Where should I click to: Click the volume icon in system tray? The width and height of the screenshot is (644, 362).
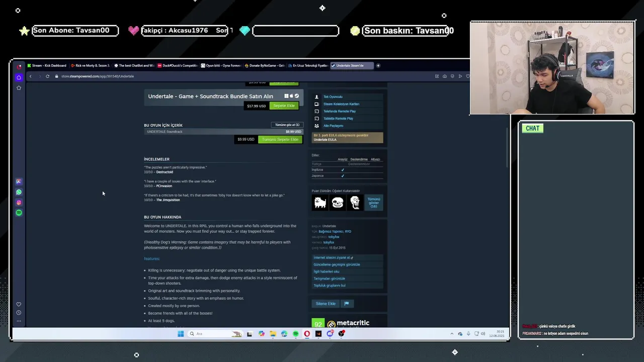pos(483,334)
